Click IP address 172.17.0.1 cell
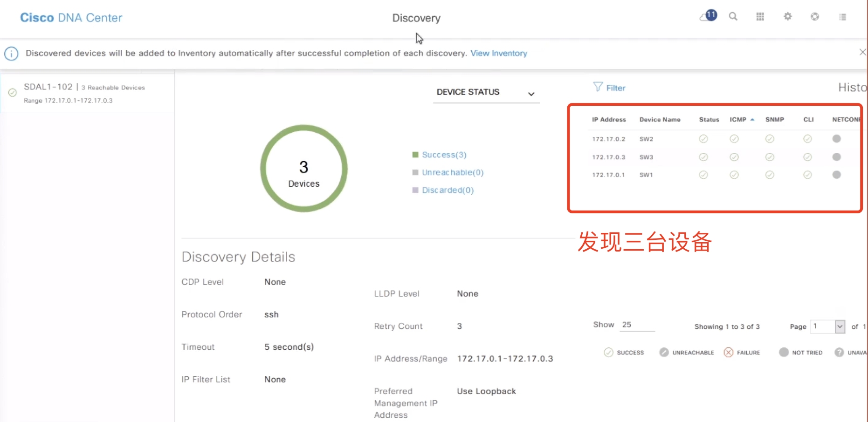868x422 pixels. [x=609, y=175]
